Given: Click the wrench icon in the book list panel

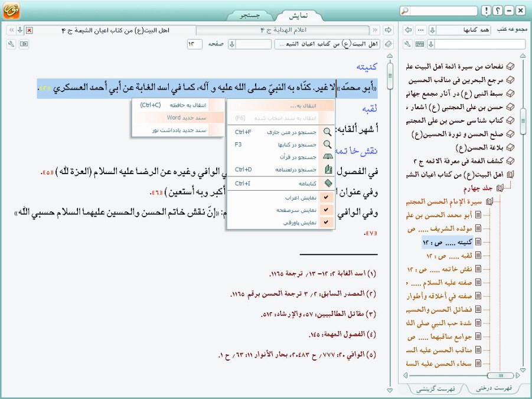Looking at the screenshot, I should click(408, 44).
